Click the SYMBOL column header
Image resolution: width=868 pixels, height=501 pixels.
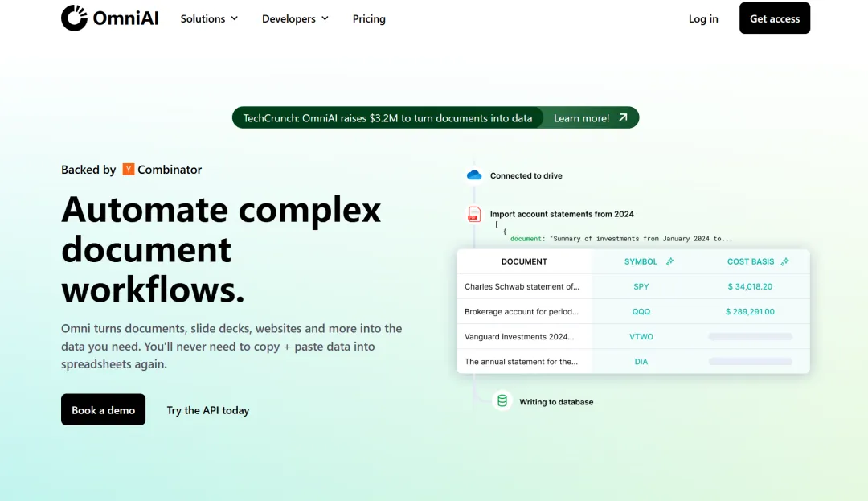click(x=641, y=261)
